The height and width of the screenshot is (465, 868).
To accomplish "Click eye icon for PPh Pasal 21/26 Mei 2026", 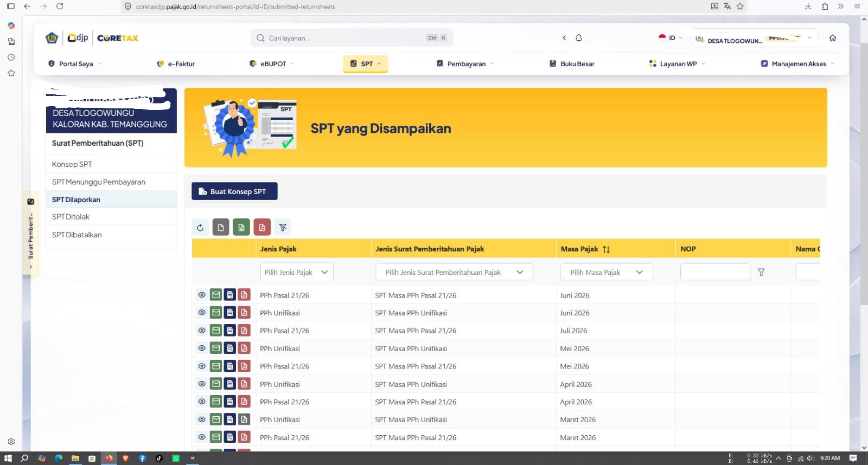I will pos(202,366).
